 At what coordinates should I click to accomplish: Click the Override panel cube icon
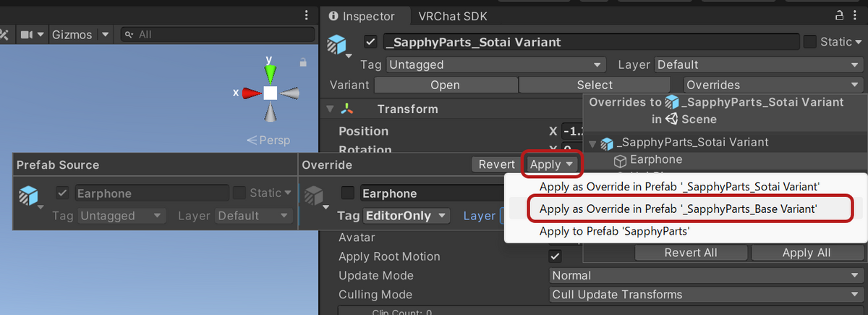315,196
